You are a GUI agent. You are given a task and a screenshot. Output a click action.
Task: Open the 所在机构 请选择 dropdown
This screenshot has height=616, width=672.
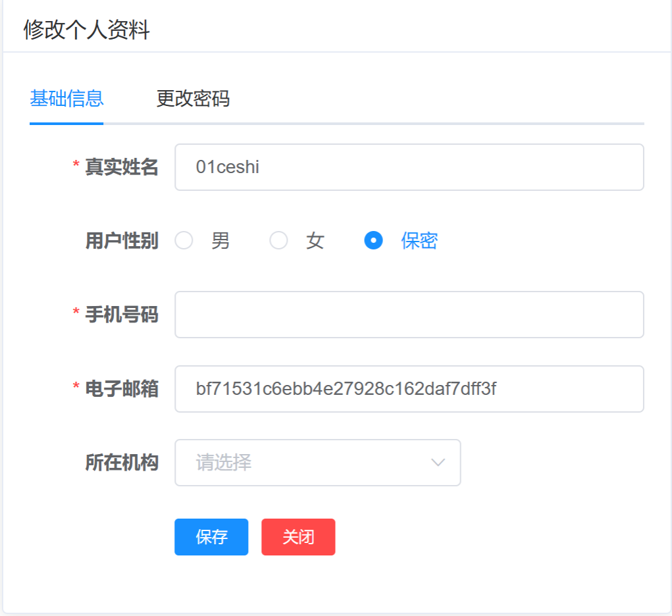click(309, 463)
